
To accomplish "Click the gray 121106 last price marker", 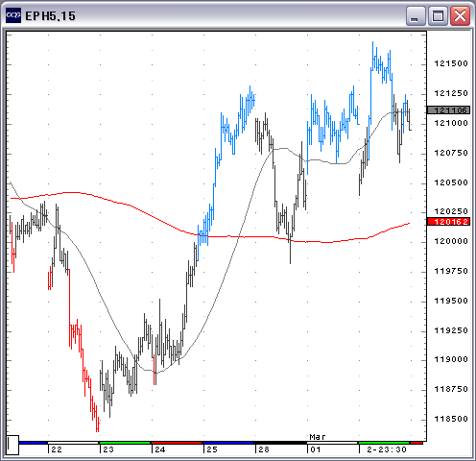I will point(449,110).
